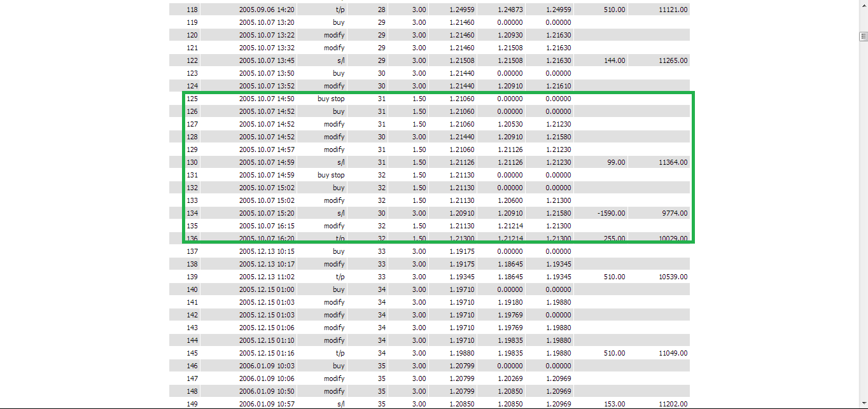Click stop loss value 1.20269
The height and width of the screenshot is (409, 868).
509,378
